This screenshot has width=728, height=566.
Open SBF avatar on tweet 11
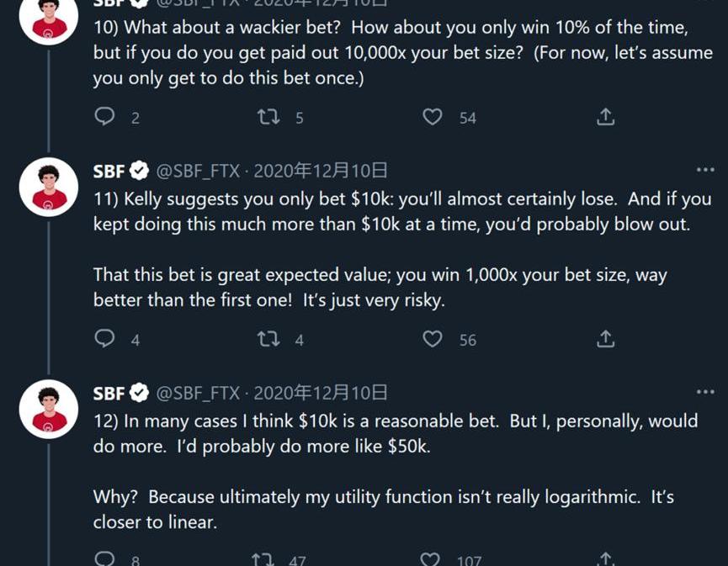(49, 187)
